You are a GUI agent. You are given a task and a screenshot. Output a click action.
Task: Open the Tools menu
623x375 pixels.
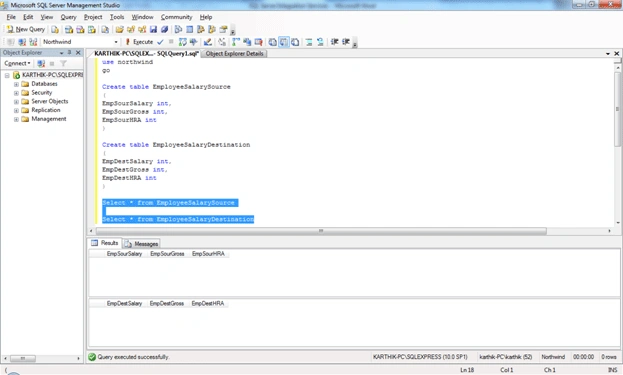117,17
